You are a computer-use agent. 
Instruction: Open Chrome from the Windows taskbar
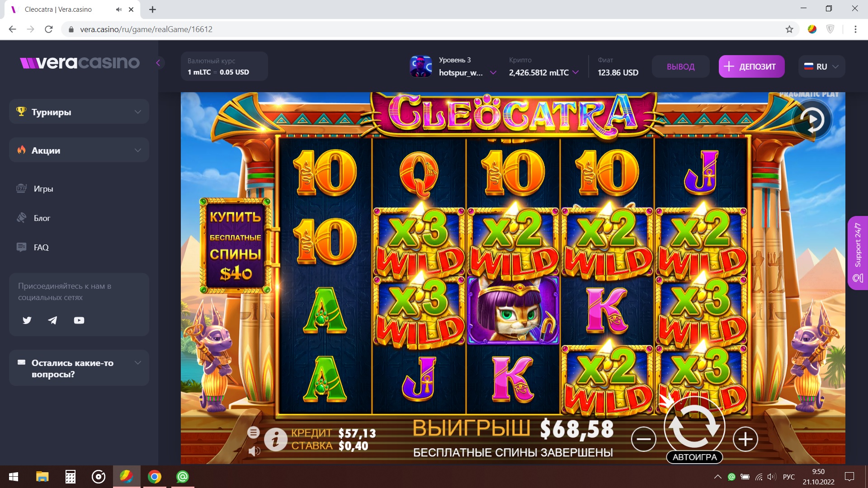pos(155,477)
